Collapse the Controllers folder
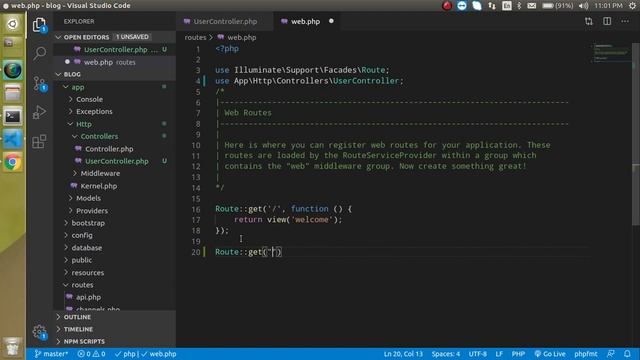Image resolution: width=640 pixels, height=360 pixels. [x=99, y=136]
